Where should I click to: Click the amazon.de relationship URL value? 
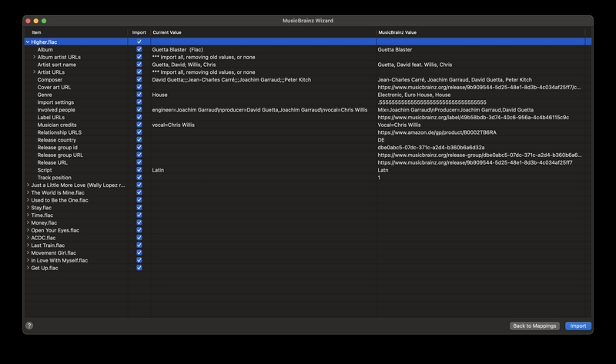click(x=437, y=132)
